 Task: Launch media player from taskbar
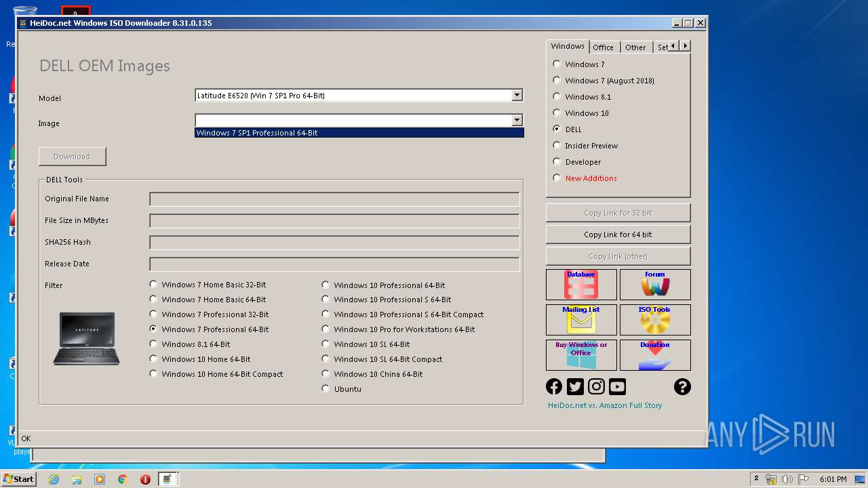click(x=100, y=479)
